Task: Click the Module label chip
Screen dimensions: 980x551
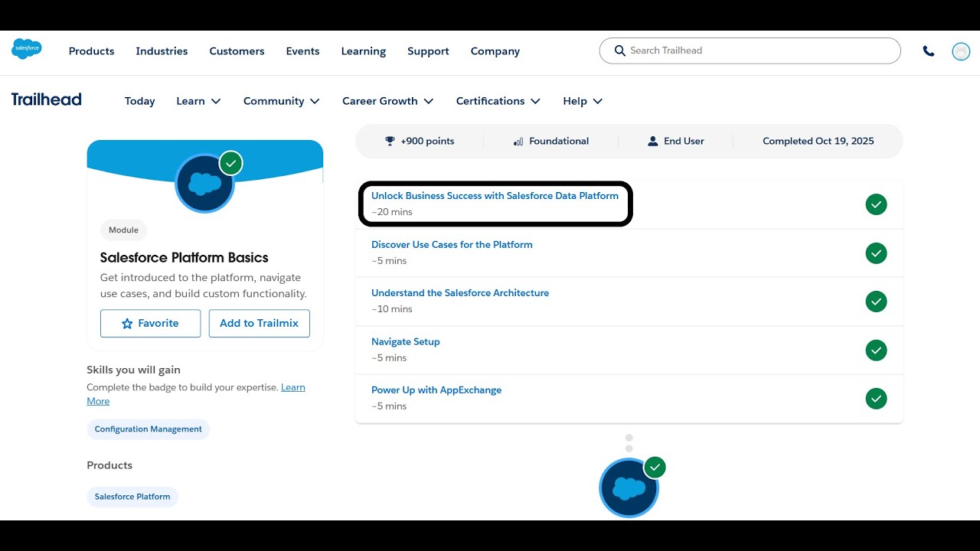Action: [123, 230]
